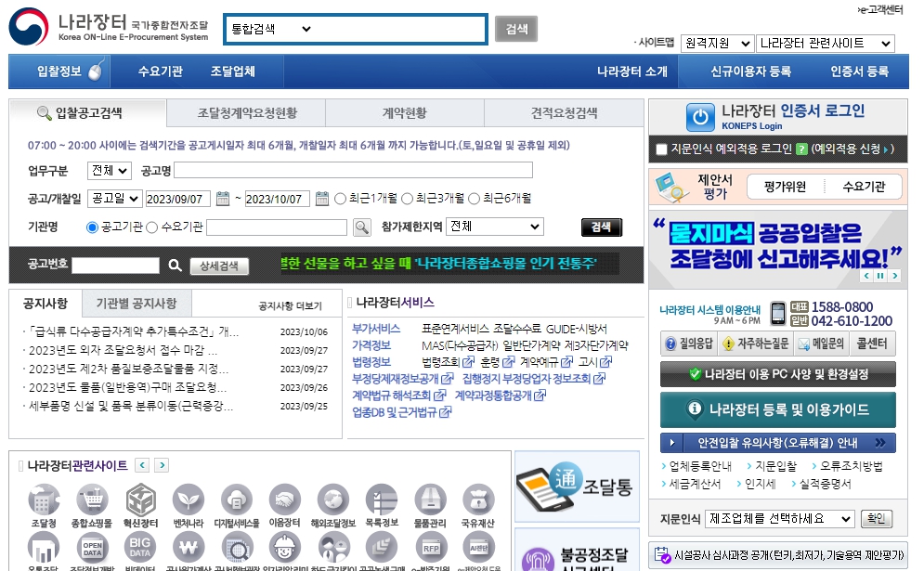
Task: Select the 수요기관 radio button
Action: pos(152,227)
